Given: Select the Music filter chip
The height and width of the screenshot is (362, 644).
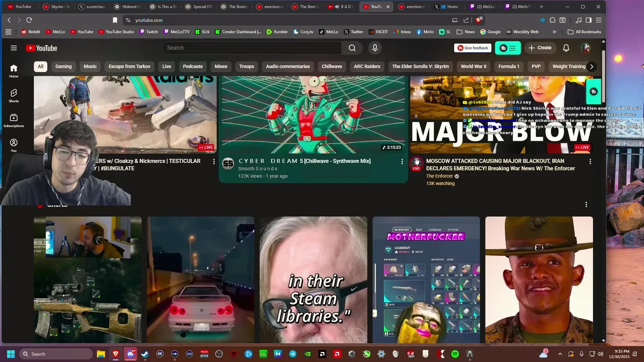Looking at the screenshot, I should 90,66.
